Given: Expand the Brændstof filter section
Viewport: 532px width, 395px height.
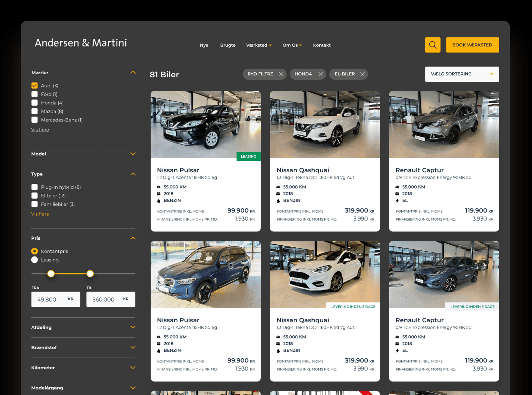Looking at the screenshot, I should pos(133,347).
